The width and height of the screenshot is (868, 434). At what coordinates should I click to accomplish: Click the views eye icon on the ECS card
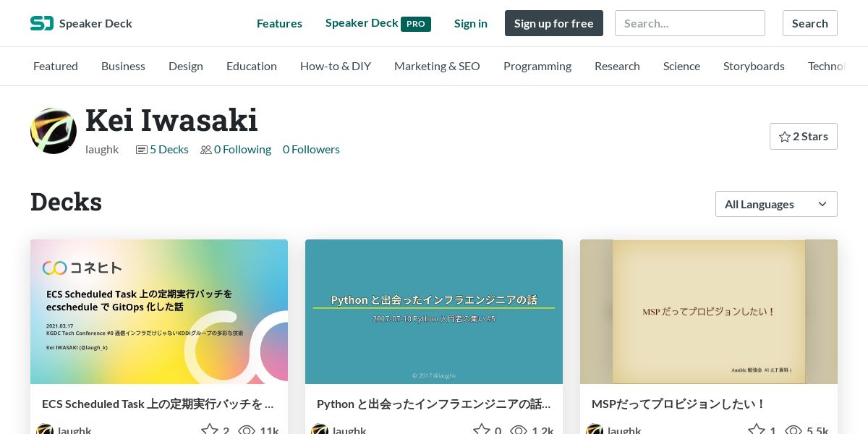pos(247,430)
